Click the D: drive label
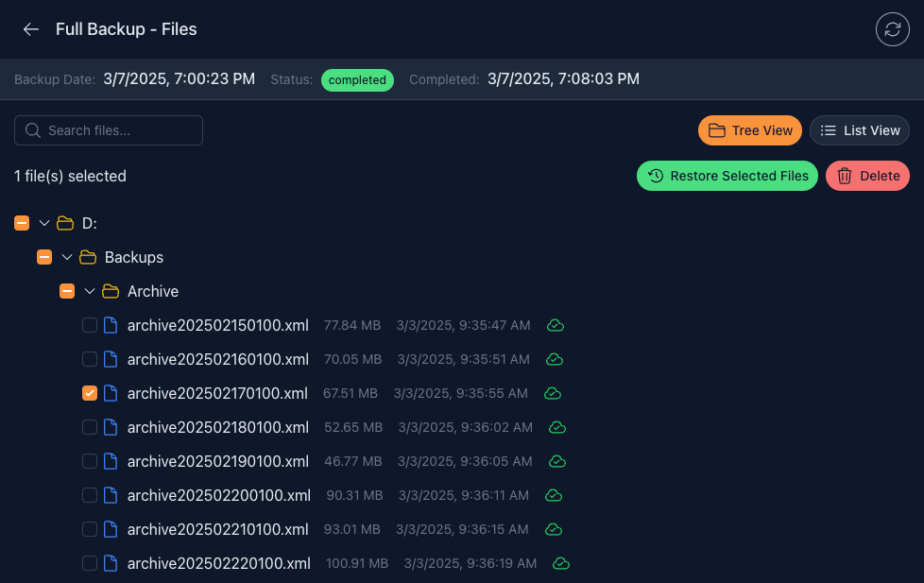The image size is (924, 583). [x=90, y=223]
